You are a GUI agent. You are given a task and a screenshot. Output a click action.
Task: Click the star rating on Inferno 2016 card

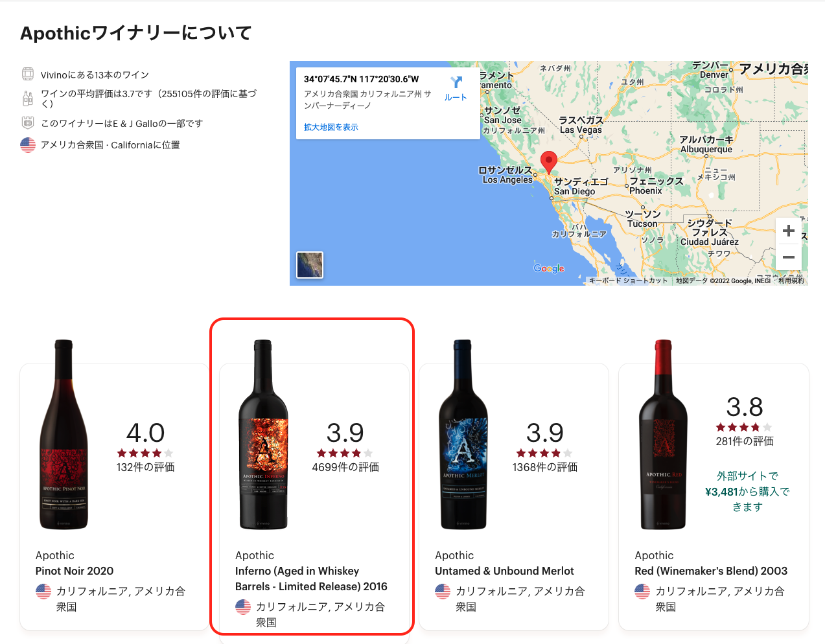(345, 453)
